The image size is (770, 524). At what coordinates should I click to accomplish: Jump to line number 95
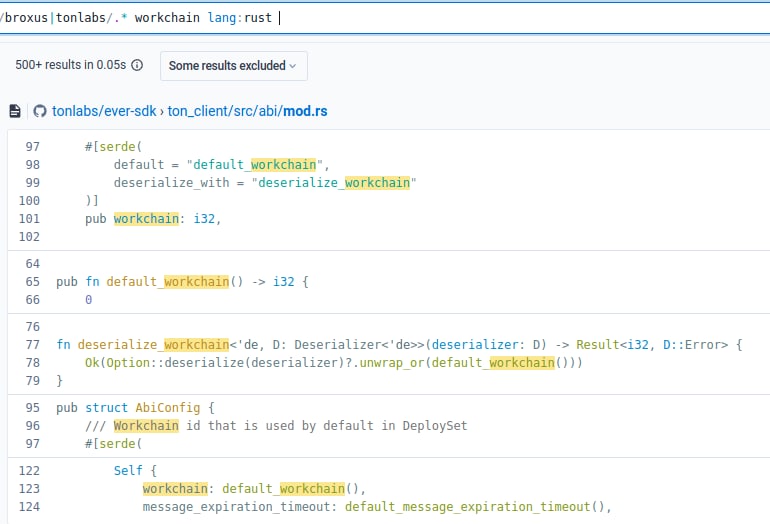click(x=32, y=408)
